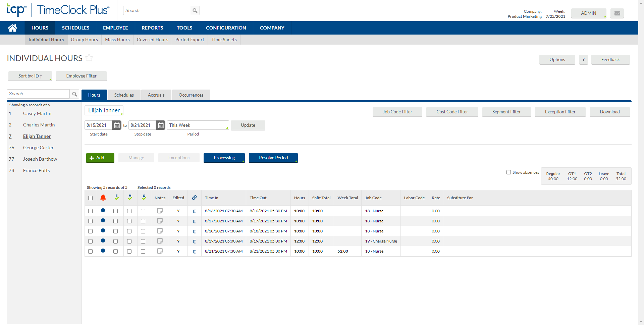Click the green Add button
644x325 pixels.
tap(100, 158)
